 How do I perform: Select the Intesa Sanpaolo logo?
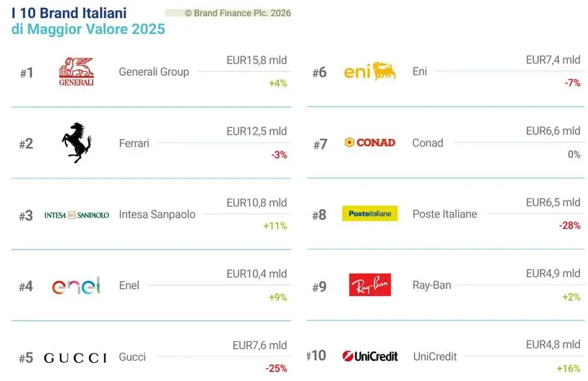[x=76, y=215]
